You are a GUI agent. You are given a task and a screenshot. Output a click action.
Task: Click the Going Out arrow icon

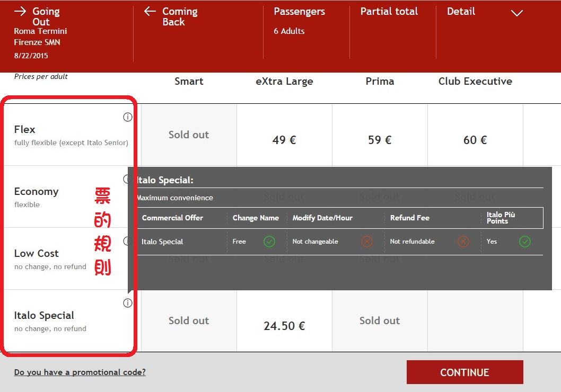point(20,11)
